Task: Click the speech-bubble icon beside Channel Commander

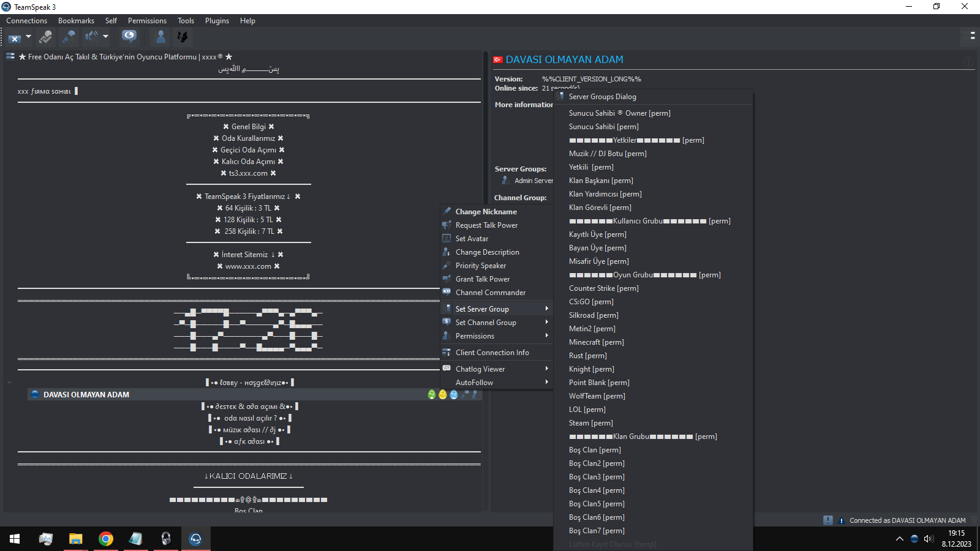Action: click(x=447, y=292)
